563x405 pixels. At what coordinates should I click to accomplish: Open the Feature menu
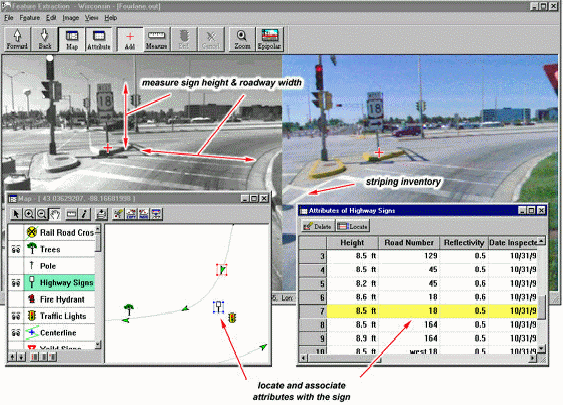tap(29, 18)
